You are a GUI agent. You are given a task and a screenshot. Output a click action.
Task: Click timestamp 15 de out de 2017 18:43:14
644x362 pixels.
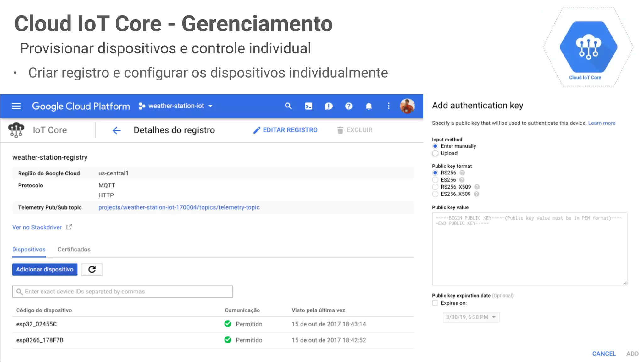pyautogui.click(x=329, y=324)
